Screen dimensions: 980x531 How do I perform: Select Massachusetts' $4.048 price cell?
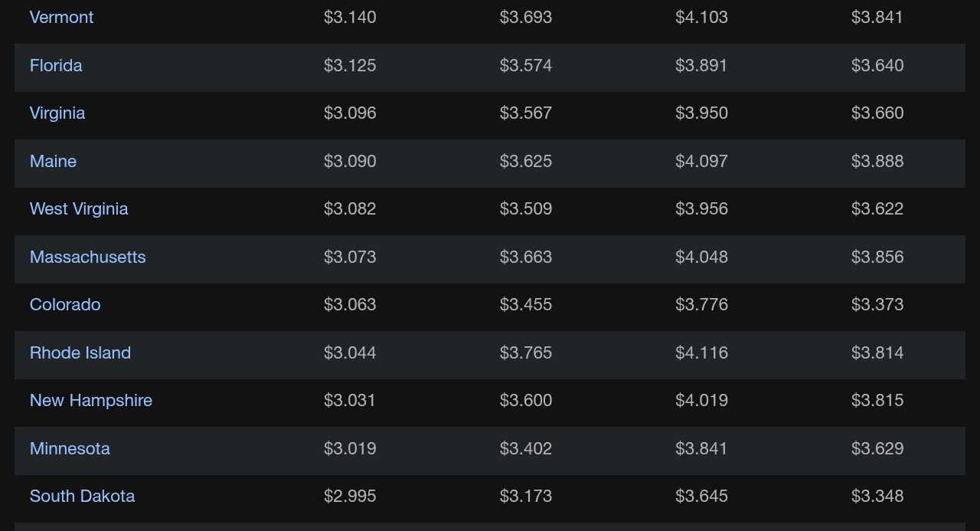click(x=701, y=257)
